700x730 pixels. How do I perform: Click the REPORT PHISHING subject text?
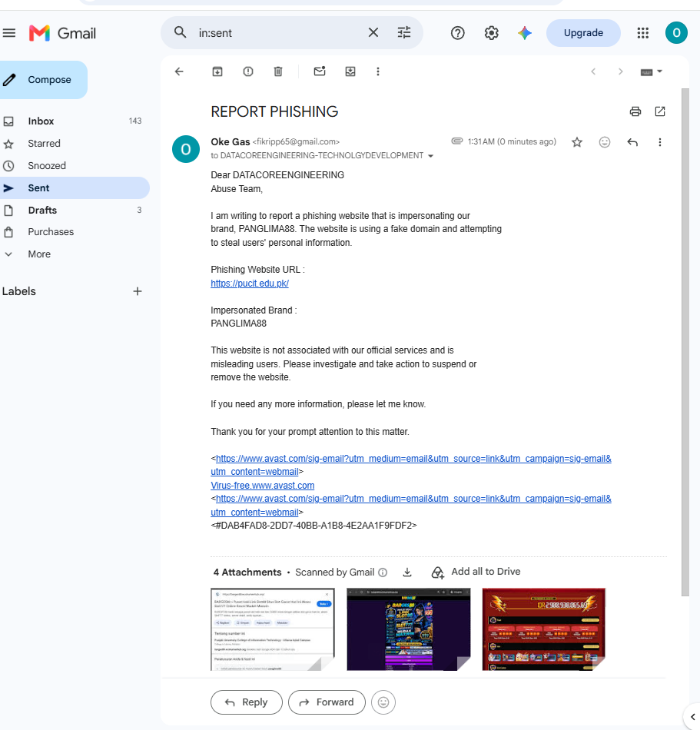274,111
